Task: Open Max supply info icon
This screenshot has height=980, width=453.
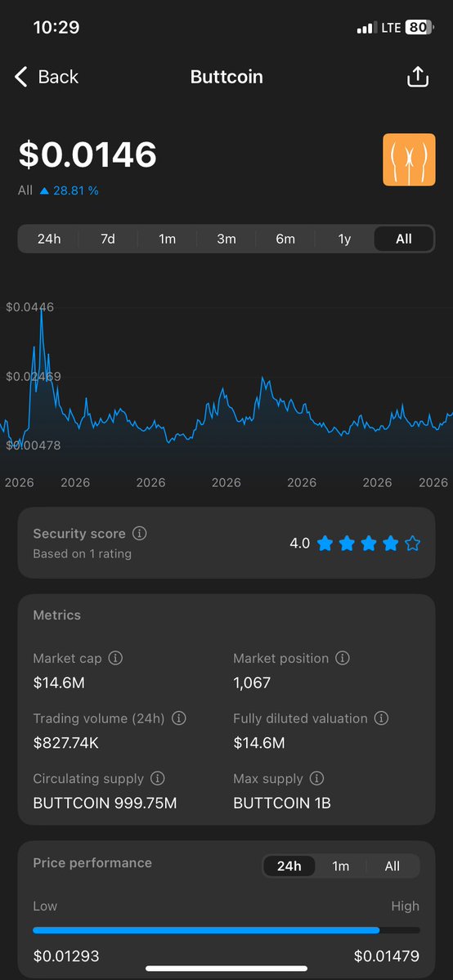Action: 317,779
